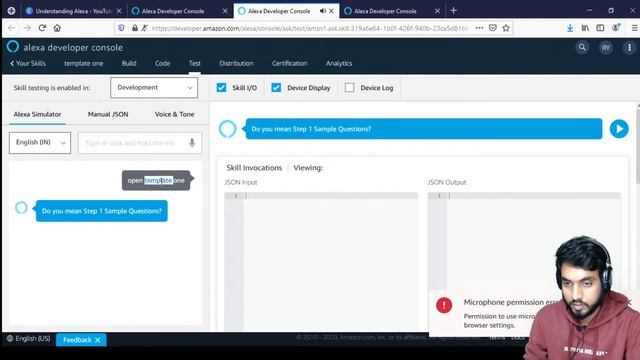This screenshot has width=640, height=360.
Task: Open the Build tab
Action: pyautogui.click(x=129, y=63)
